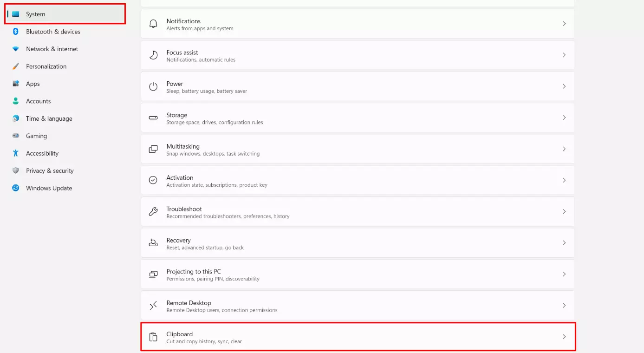This screenshot has height=353, width=644.
Task: Click the Time & language globe icon
Action: point(16,118)
